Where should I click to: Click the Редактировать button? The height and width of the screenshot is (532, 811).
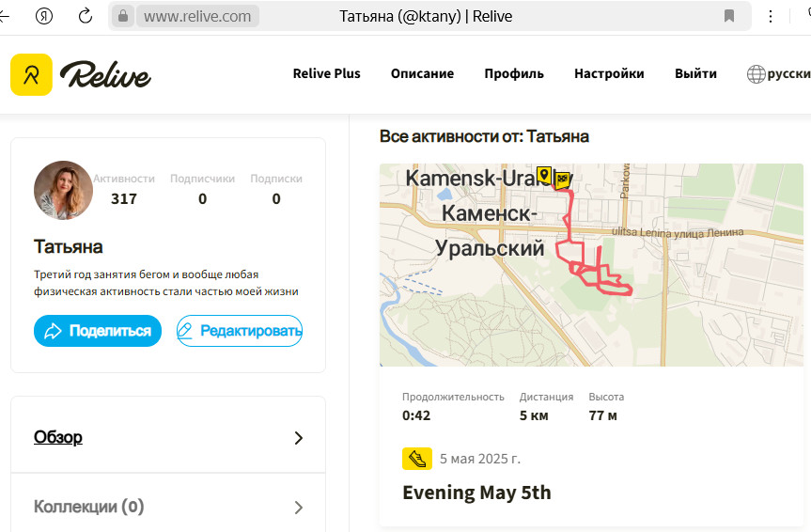pyautogui.click(x=239, y=331)
